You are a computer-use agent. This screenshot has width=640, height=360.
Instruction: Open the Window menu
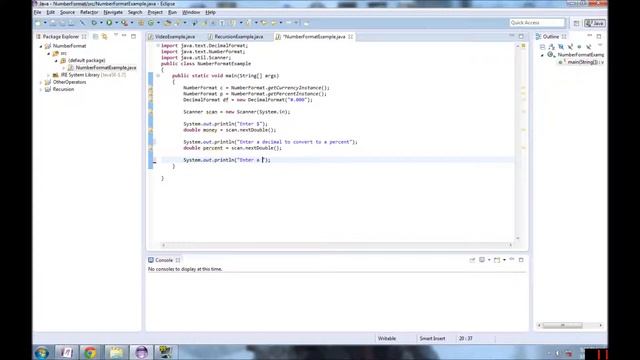point(191,12)
